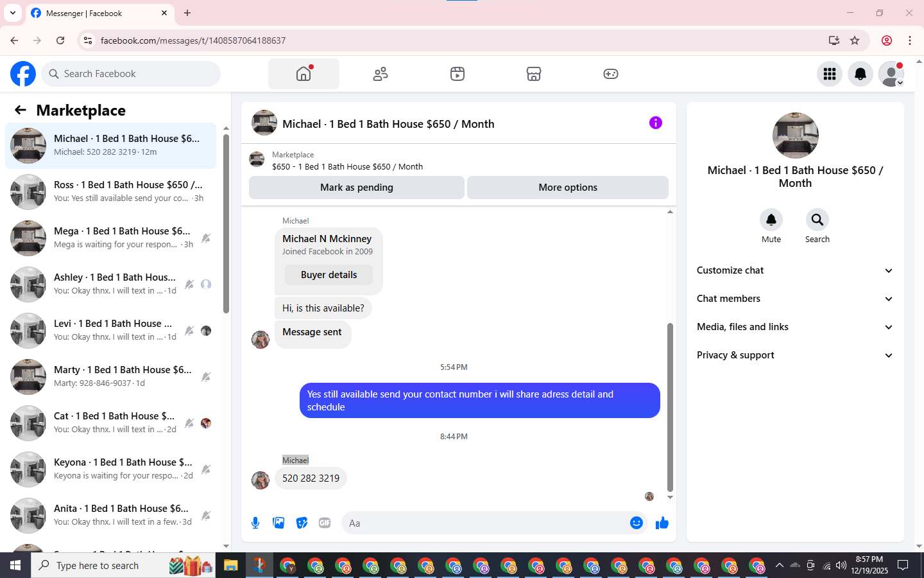Image resolution: width=924 pixels, height=578 pixels.
Task: Click the Windows taskbar search box
Action: [123, 566]
